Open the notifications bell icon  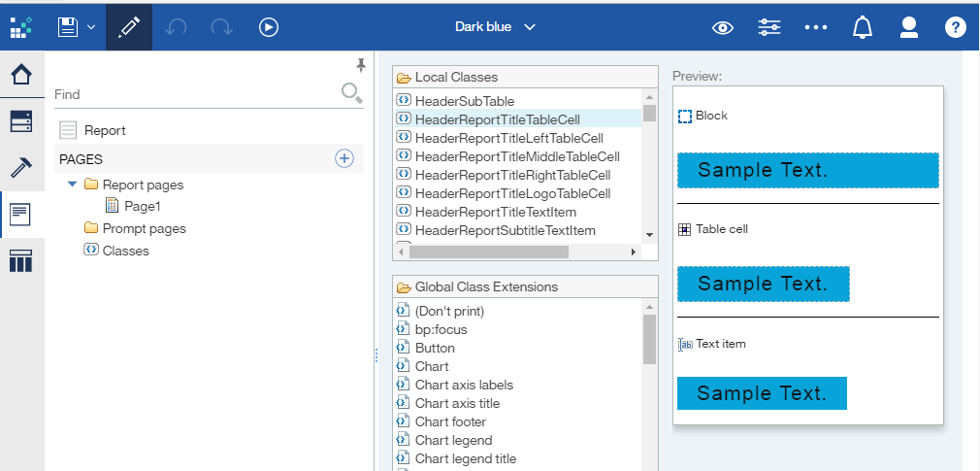coord(863,27)
